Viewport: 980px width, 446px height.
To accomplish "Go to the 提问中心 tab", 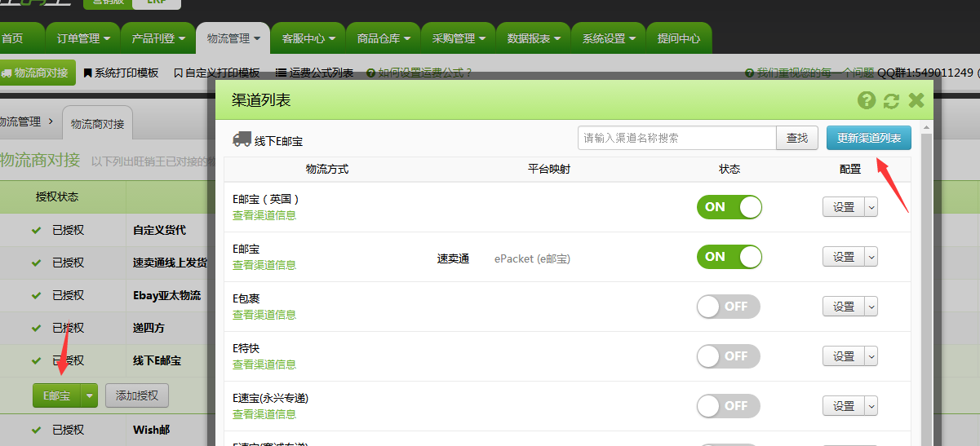I will (x=679, y=38).
